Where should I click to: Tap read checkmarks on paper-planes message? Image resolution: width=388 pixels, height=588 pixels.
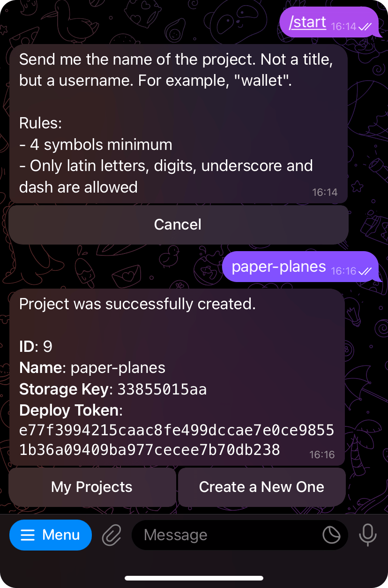pyautogui.click(x=365, y=271)
